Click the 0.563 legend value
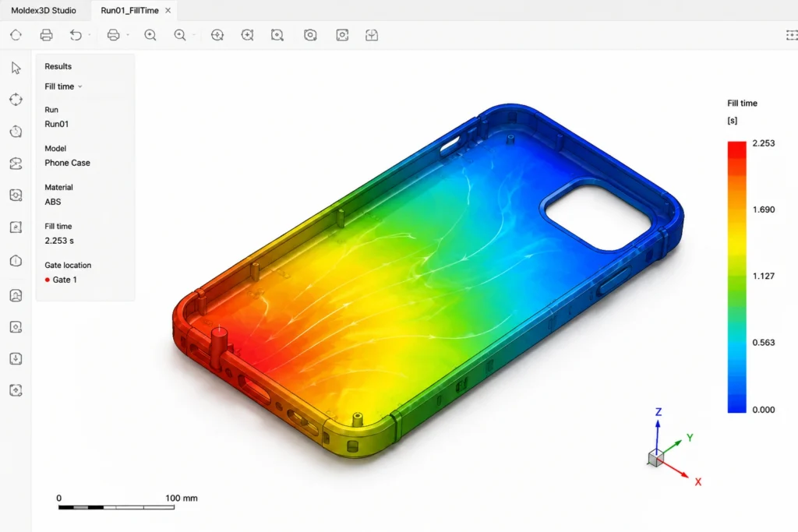 click(764, 343)
